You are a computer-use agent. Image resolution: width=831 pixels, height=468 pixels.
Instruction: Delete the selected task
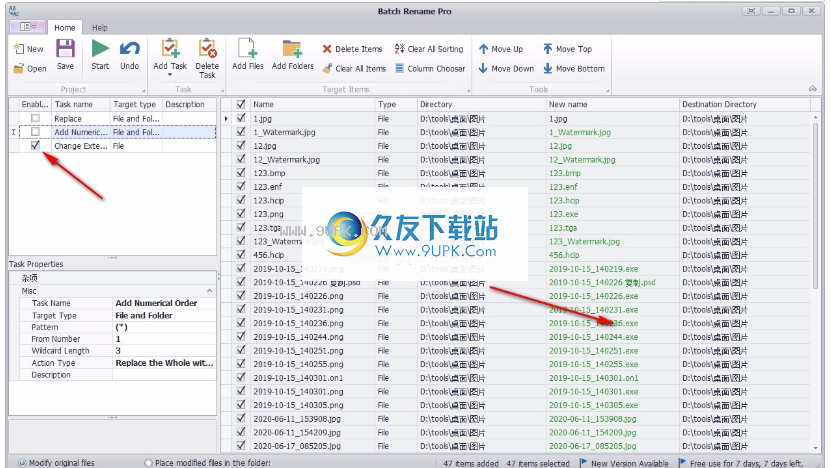(207, 59)
